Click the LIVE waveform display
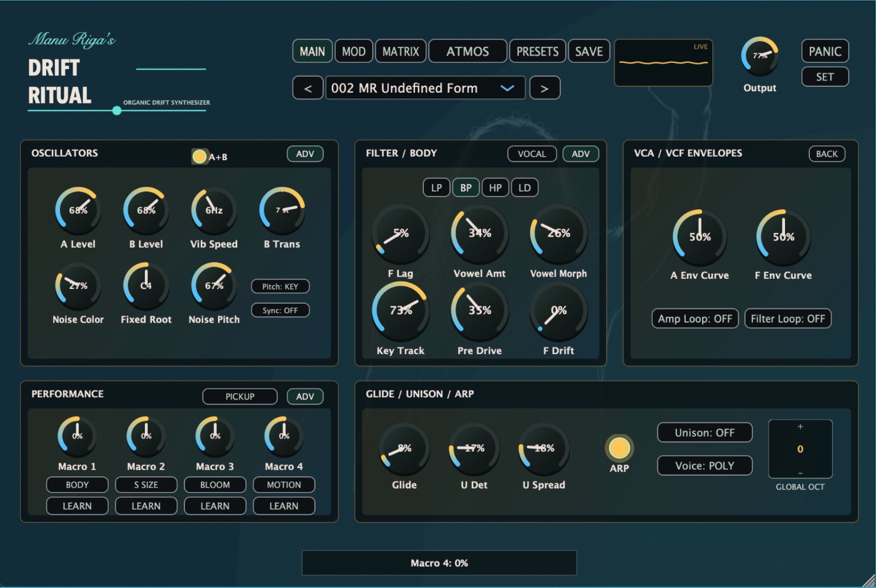Image resolution: width=876 pixels, height=588 pixels. 664,63
